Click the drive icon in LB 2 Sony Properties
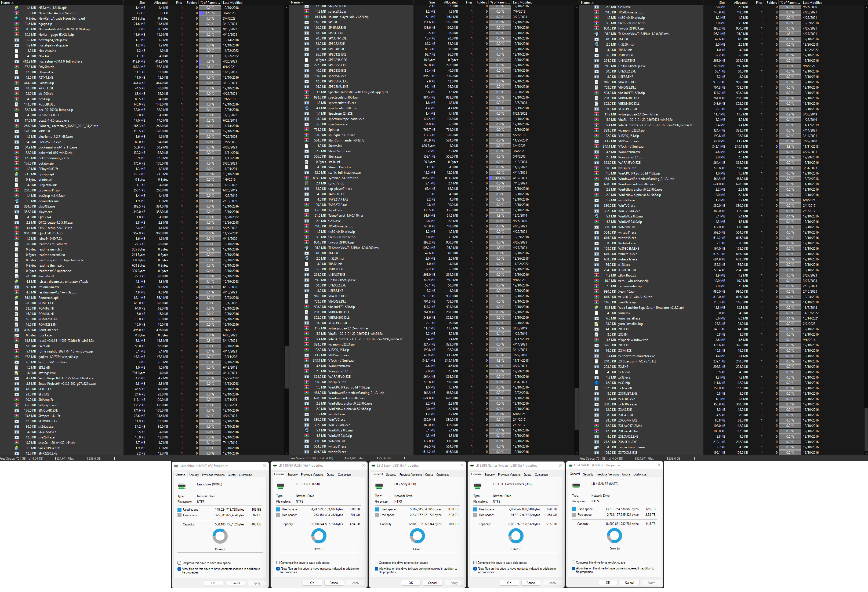The height and width of the screenshot is (592, 868). pyautogui.click(x=379, y=486)
